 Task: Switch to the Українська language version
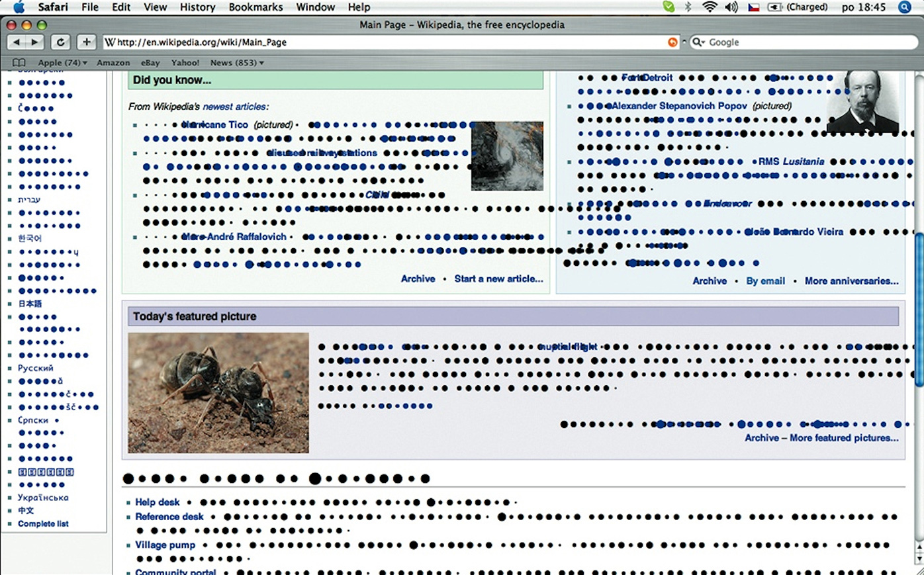pyautogui.click(x=43, y=498)
